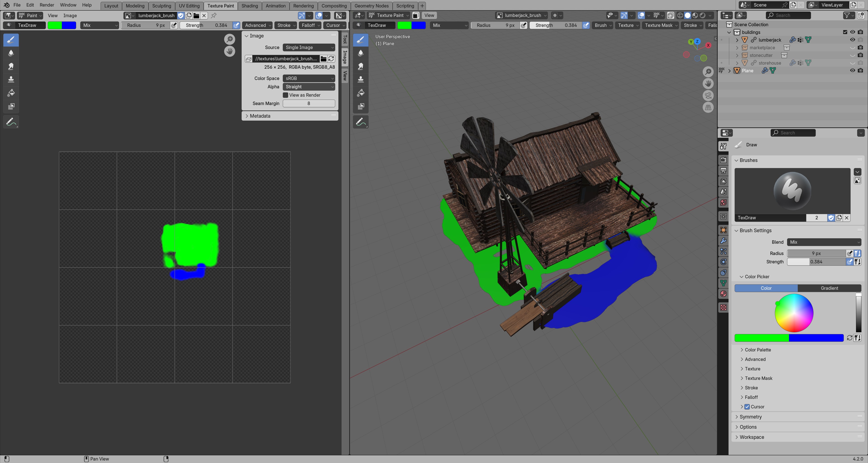The height and width of the screenshot is (463, 868).
Task: Select the Soften tool in image editor
Action: tap(11, 53)
